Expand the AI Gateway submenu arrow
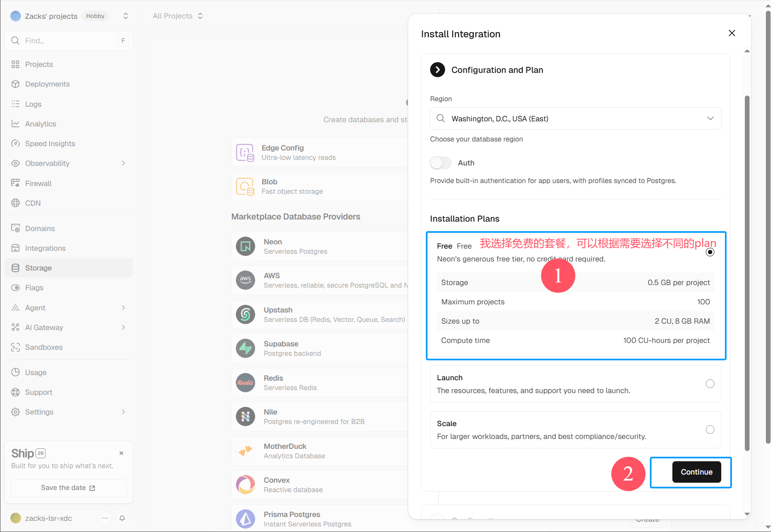 (123, 328)
